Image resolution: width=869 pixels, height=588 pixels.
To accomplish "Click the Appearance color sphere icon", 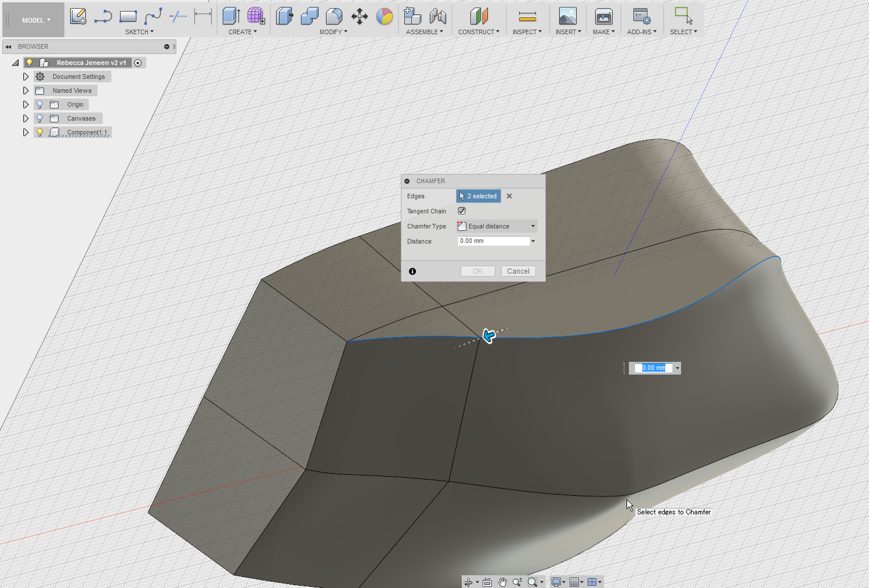I will click(385, 17).
